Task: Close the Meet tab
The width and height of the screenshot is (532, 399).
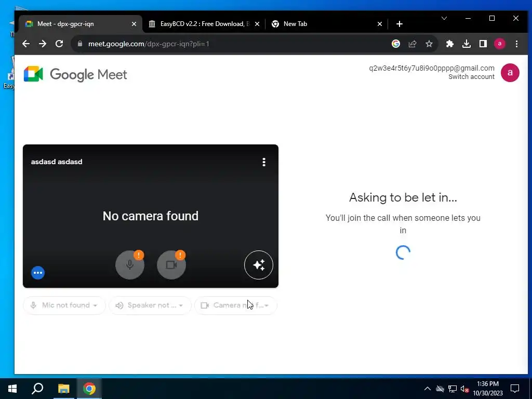Action: tap(134, 24)
